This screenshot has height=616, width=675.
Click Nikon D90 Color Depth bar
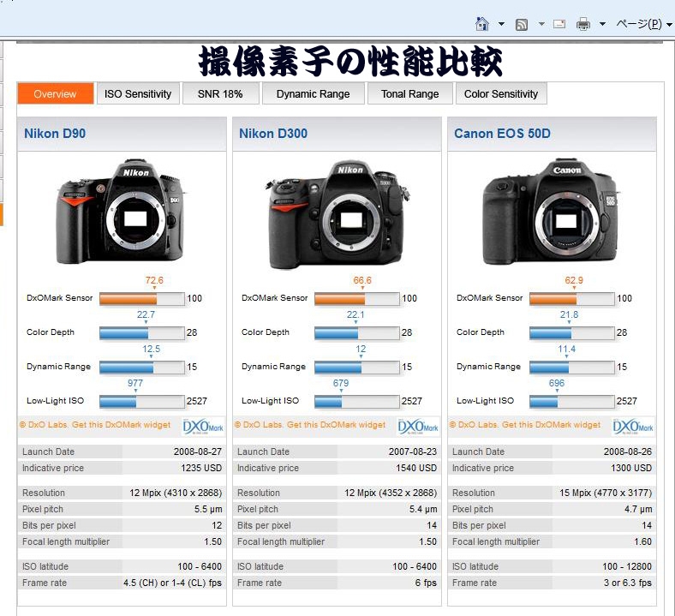coord(142,333)
